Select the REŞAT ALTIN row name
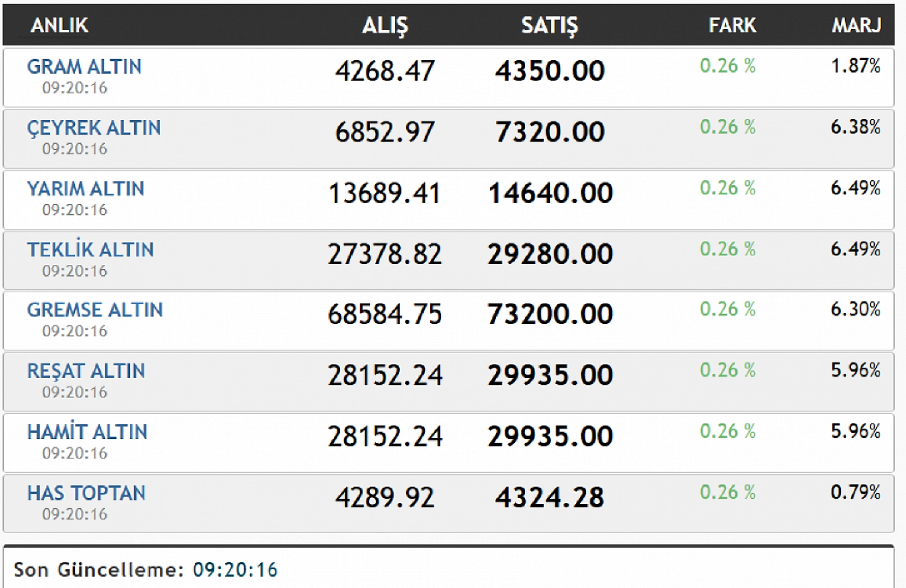906x588 pixels. [86, 372]
